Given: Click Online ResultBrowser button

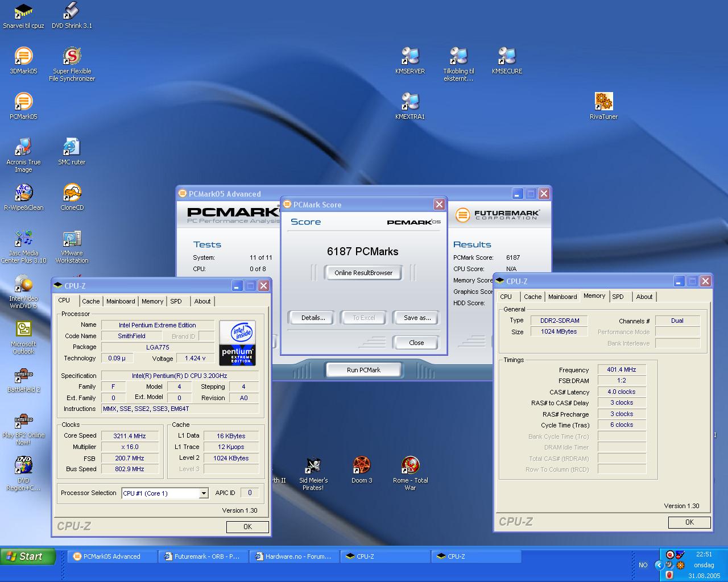Looking at the screenshot, I should point(363,273).
